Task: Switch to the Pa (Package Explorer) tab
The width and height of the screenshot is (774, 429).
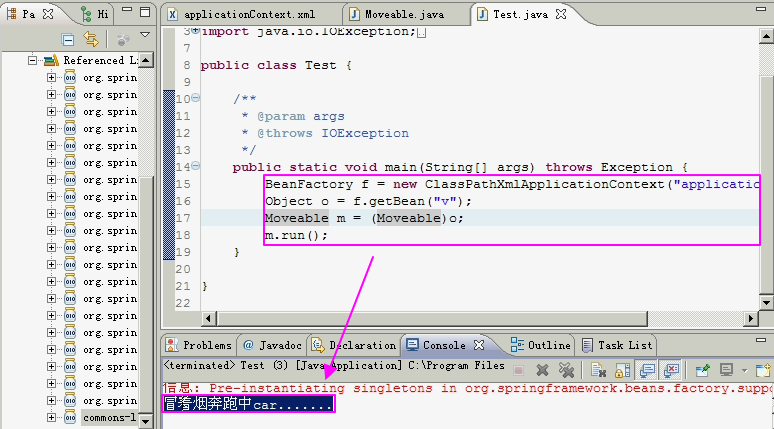Action: [29, 14]
